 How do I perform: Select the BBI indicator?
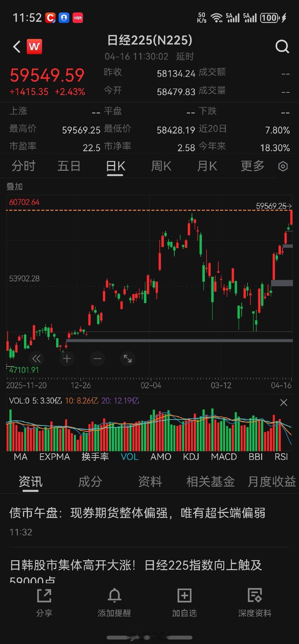pyautogui.click(x=256, y=457)
